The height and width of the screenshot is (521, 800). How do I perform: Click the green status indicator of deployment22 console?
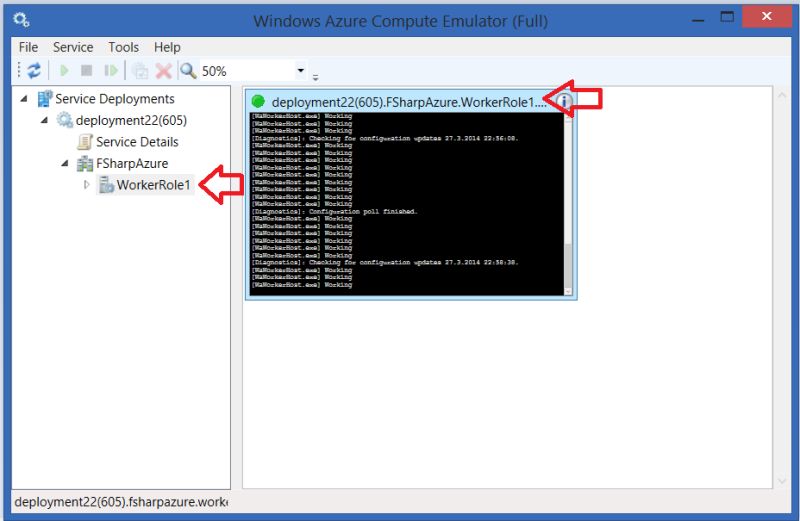click(x=258, y=102)
